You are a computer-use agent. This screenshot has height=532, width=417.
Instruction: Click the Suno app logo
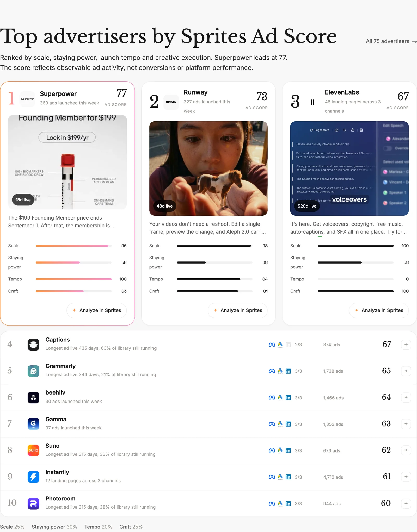click(x=33, y=450)
